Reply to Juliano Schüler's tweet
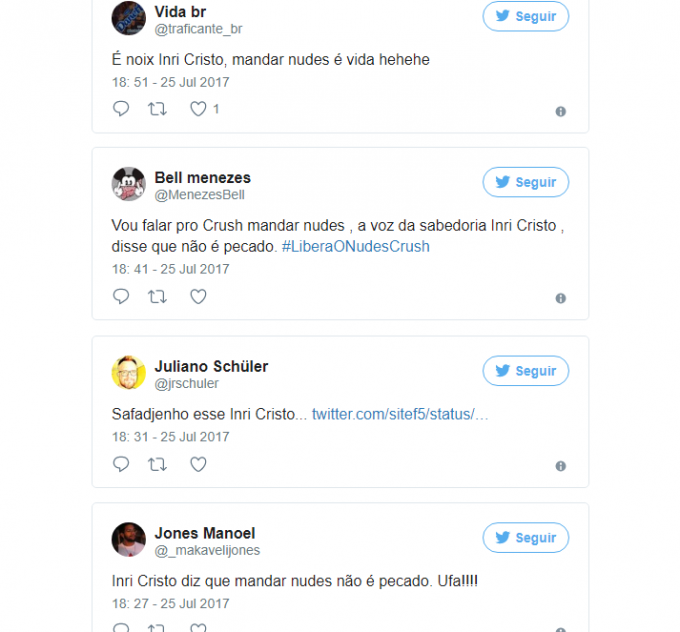 tap(121, 464)
